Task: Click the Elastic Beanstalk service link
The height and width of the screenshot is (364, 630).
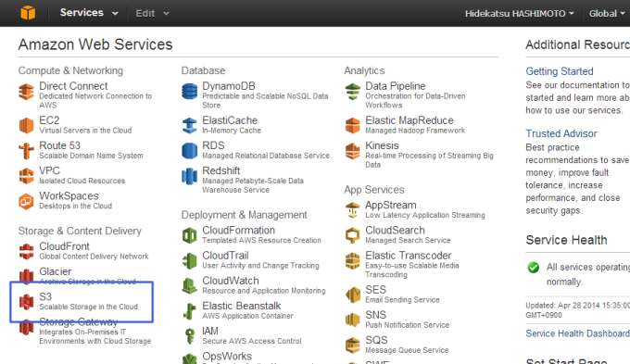Action: coord(242,306)
